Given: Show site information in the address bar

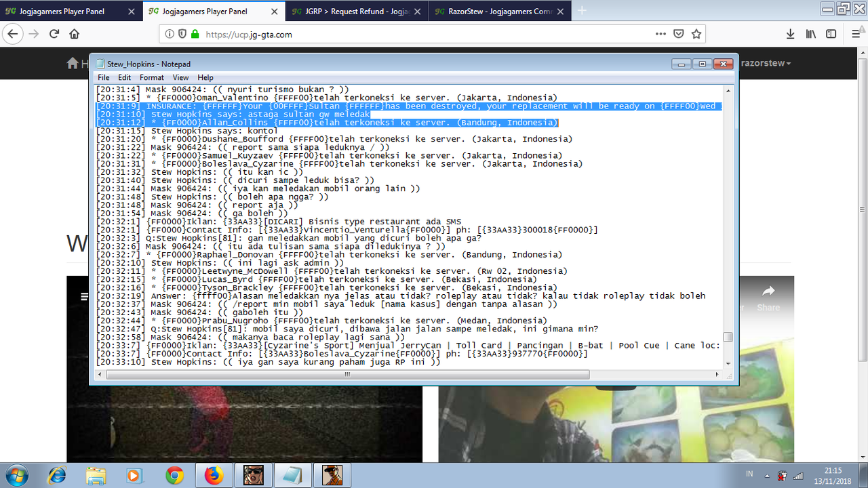Looking at the screenshot, I should point(170,35).
